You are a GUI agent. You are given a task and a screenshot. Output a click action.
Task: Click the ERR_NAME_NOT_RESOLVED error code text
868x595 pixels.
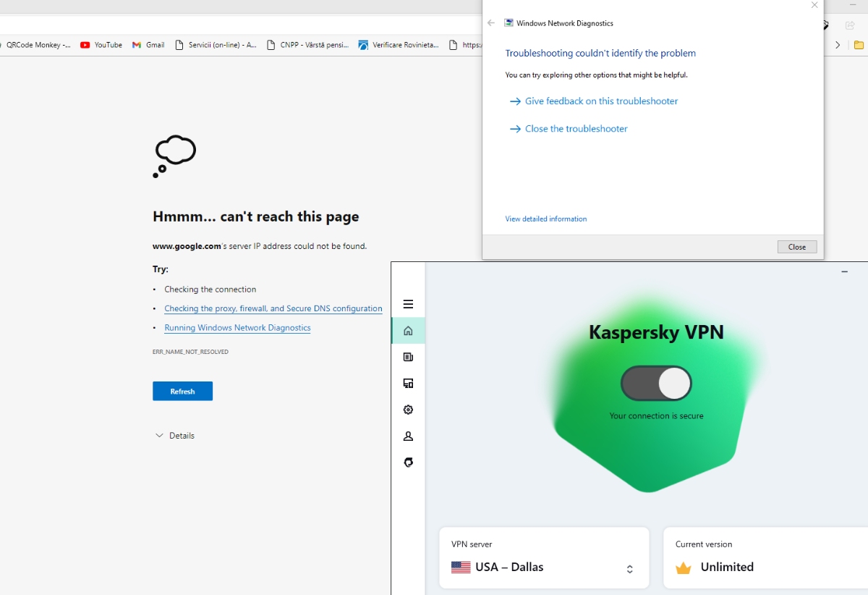click(x=190, y=352)
